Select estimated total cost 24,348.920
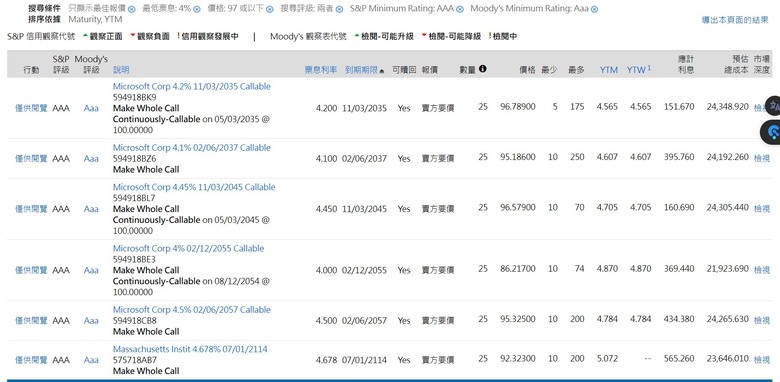 (x=728, y=107)
